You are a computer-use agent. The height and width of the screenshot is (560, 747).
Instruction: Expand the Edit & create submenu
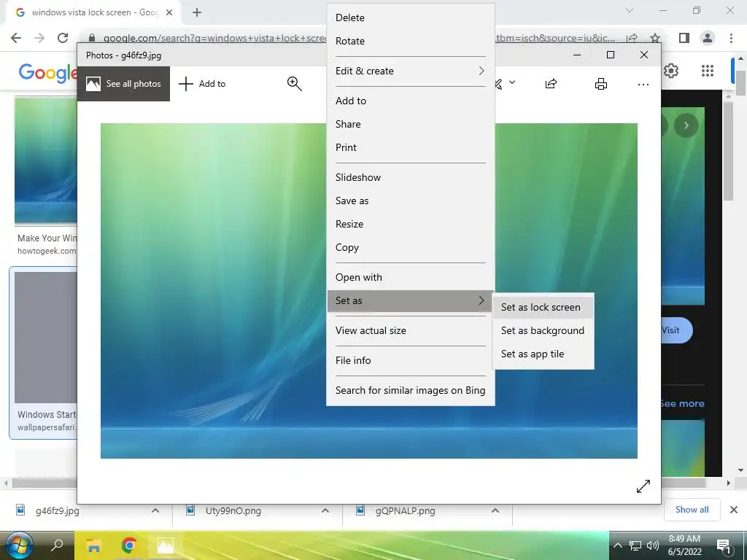point(410,71)
